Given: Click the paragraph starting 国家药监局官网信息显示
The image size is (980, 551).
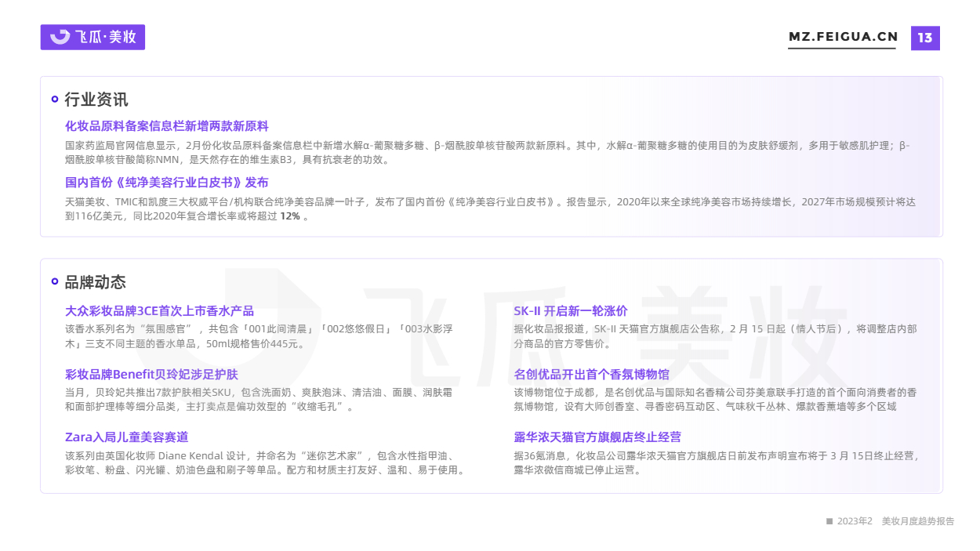Looking at the screenshot, I should (x=488, y=153).
